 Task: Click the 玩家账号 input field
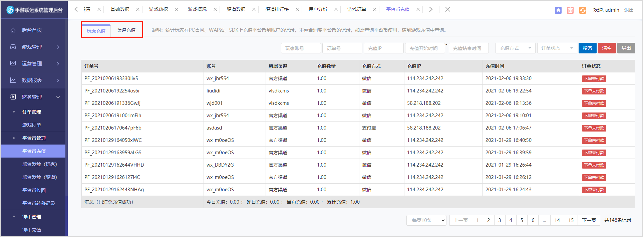(301, 48)
